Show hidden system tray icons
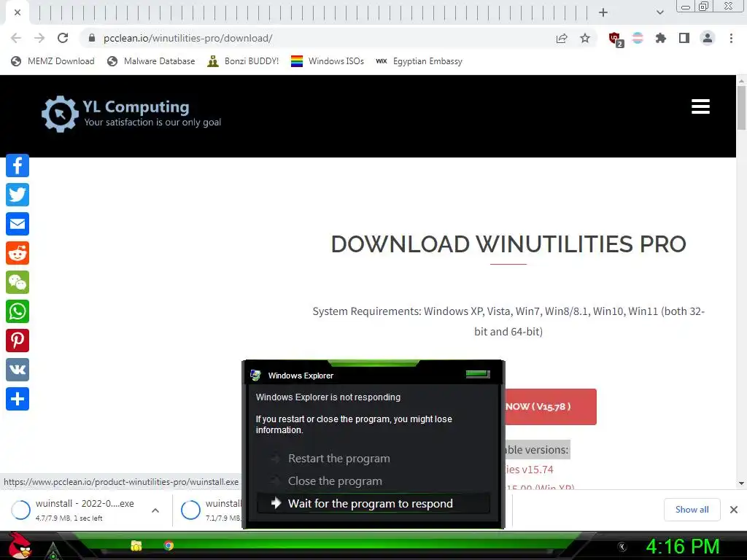This screenshot has width=747, height=560. [x=622, y=547]
